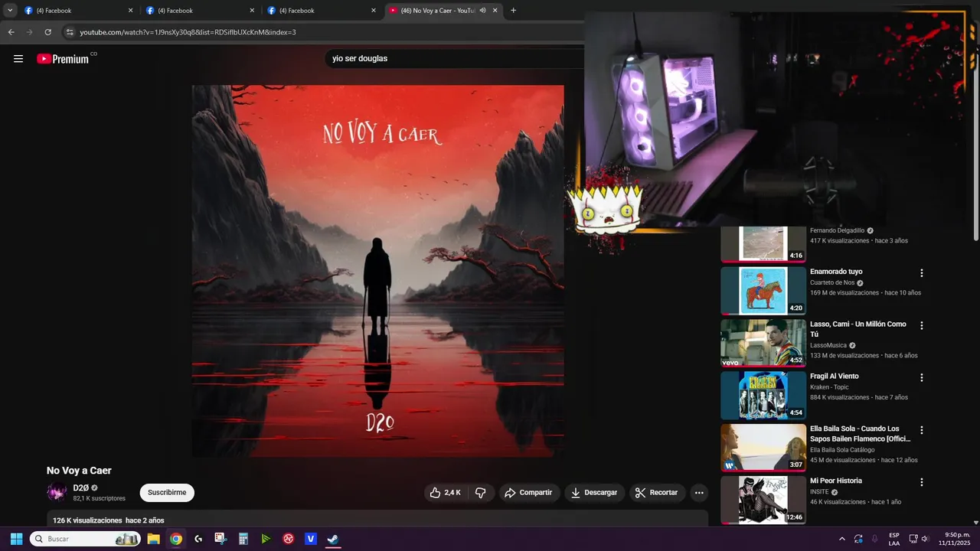Open the Fragil Al Viento title link
Image resolution: width=980 pixels, height=551 pixels.
(835, 377)
